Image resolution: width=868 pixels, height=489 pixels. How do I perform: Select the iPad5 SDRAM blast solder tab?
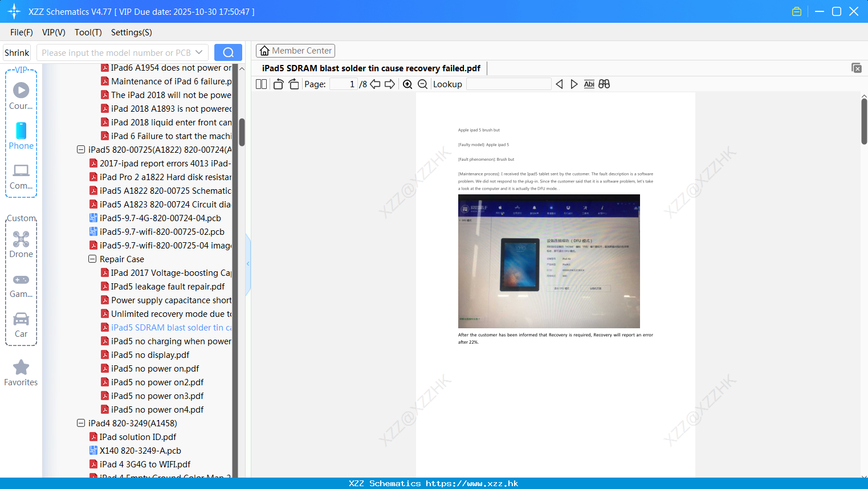click(371, 68)
